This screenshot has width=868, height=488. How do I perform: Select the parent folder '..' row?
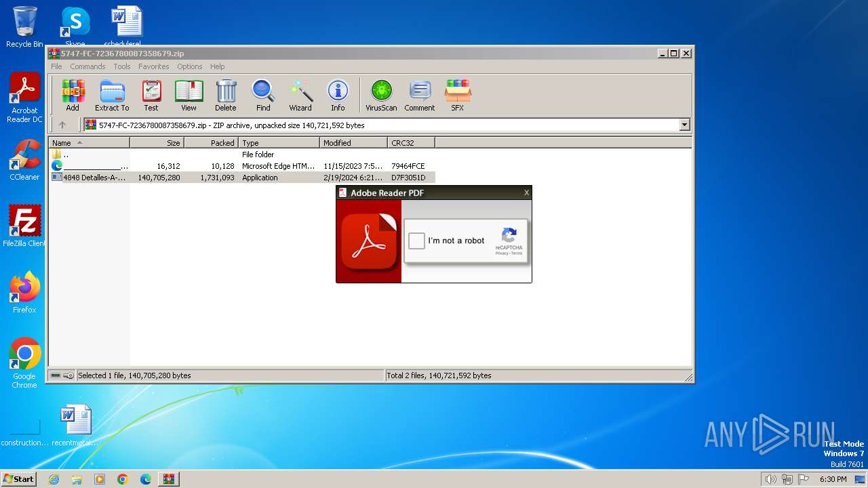(x=242, y=155)
